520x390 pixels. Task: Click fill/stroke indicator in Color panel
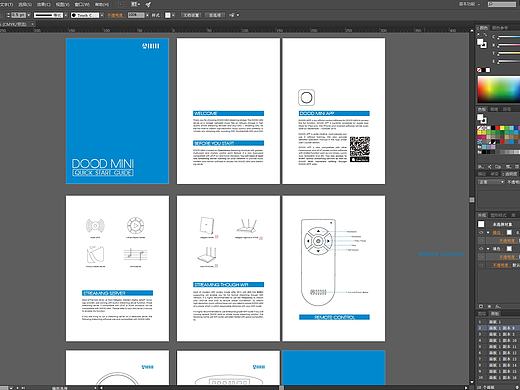coord(481,43)
